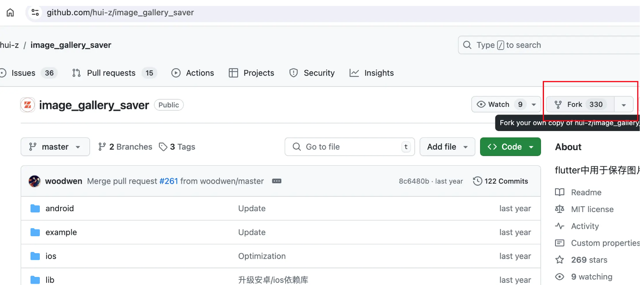Image resolution: width=644 pixels, height=285 pixels.
Task: Open the master branch dropdown
Action: (x=55, y=147)
